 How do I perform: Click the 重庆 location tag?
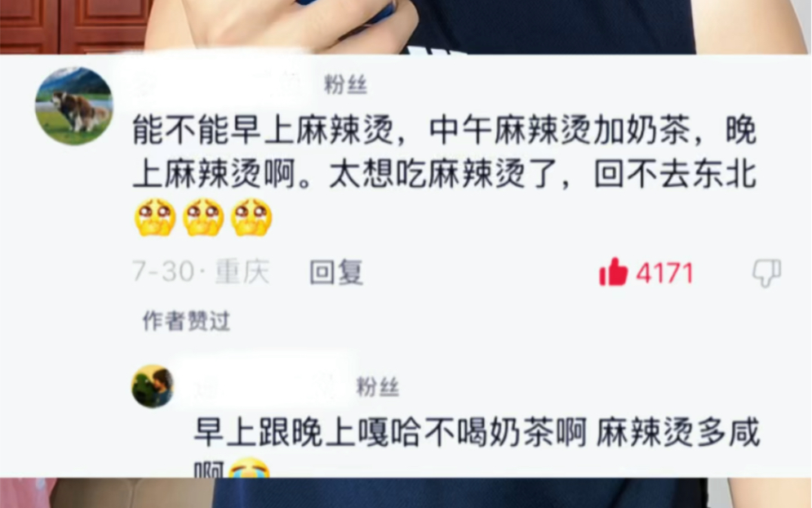point(242,272)
